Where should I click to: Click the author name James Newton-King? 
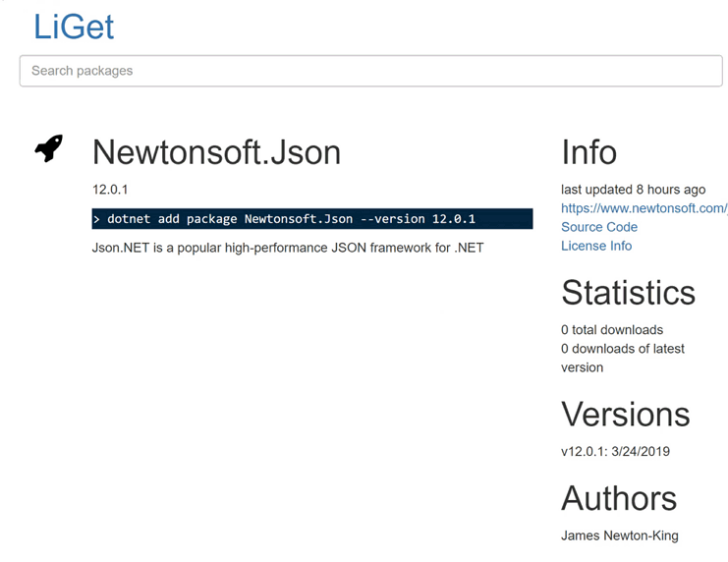619,535
